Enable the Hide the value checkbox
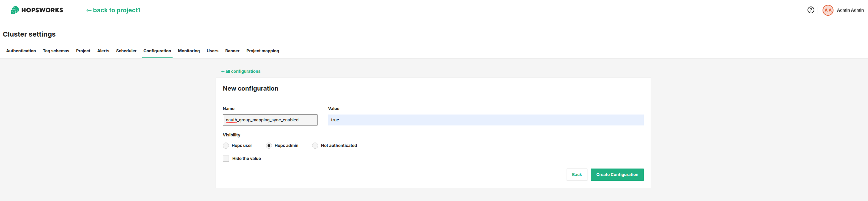 (x=226, y=159)
